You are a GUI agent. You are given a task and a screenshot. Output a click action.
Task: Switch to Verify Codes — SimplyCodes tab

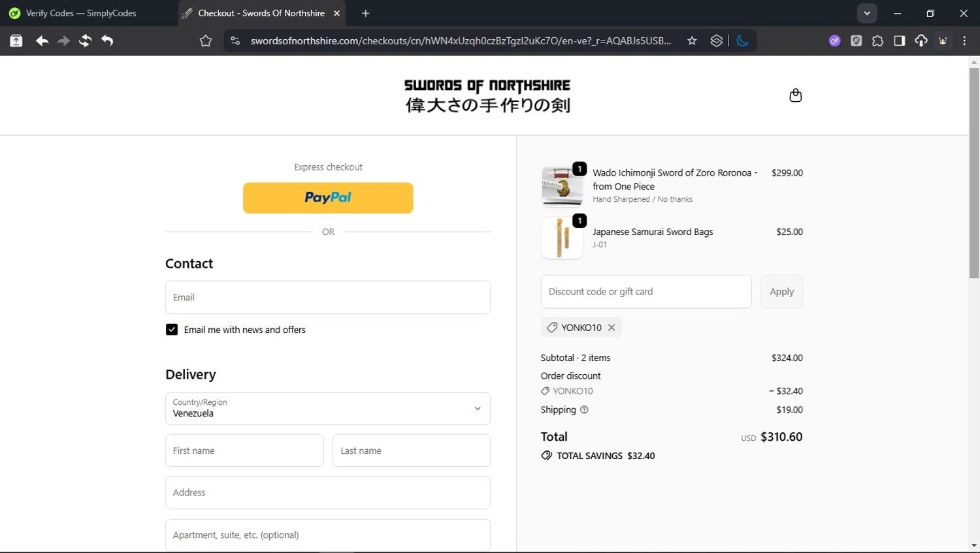pyautogui.click(x=81, y=13)
